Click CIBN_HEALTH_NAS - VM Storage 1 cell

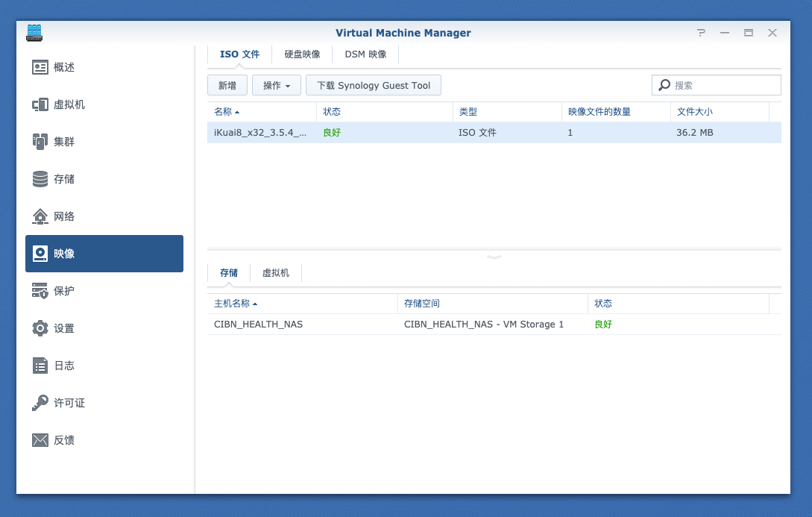484,325
